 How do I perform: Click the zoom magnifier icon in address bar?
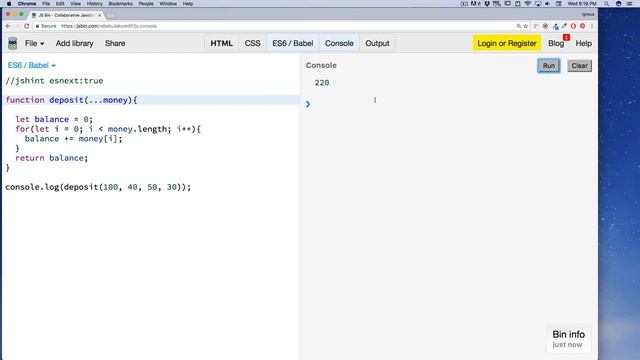pyautogui.click(x=519, y=26)
